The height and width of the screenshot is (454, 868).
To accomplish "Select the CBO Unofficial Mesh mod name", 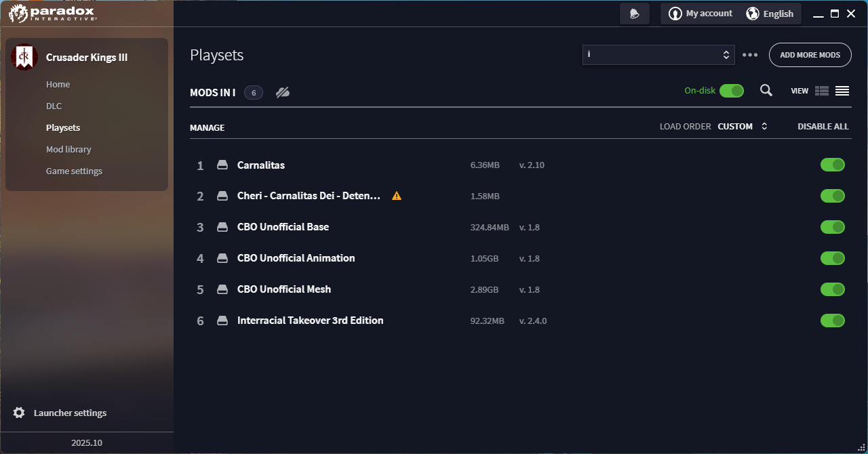I will point(284,289).
